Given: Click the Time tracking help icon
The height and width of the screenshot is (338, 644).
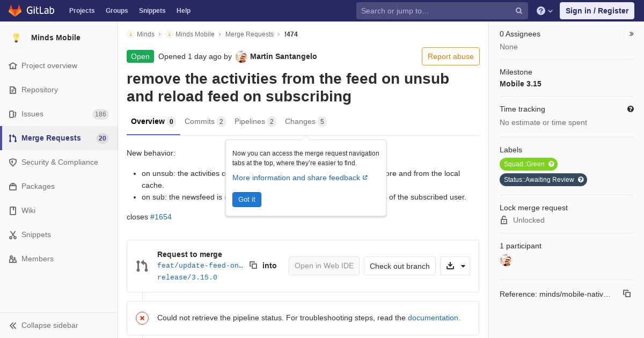Looking at the screenshot, I should pyautogui.click(x=631, y=109).
